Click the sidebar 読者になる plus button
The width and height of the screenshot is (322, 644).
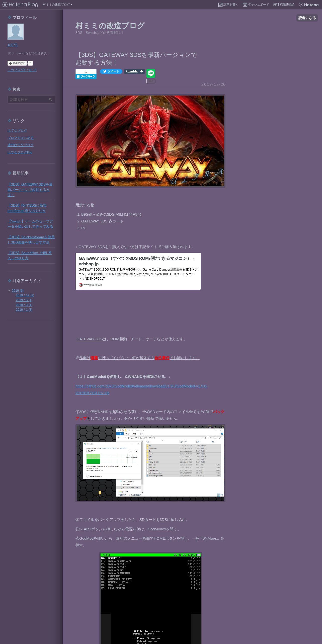click(17, 63)
